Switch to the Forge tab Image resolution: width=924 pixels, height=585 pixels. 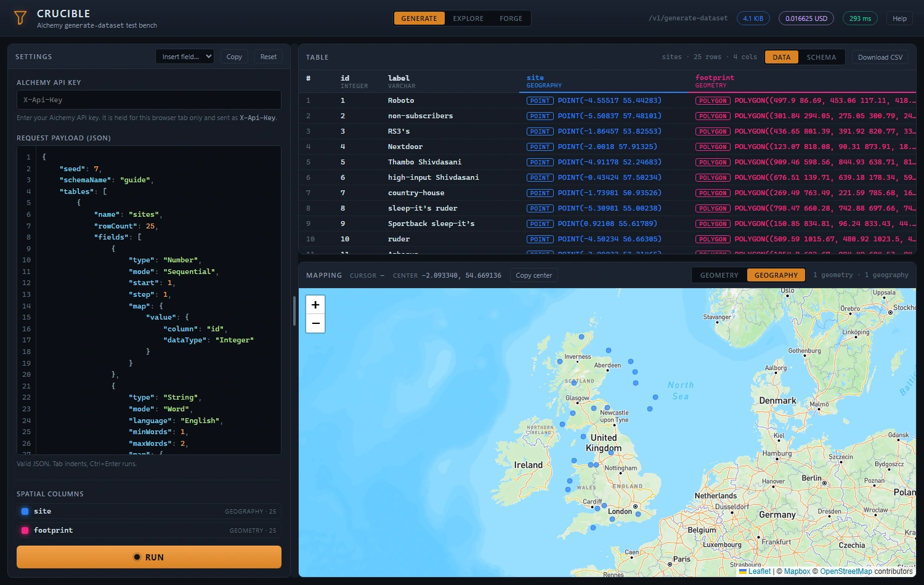(x=511, y=18)
